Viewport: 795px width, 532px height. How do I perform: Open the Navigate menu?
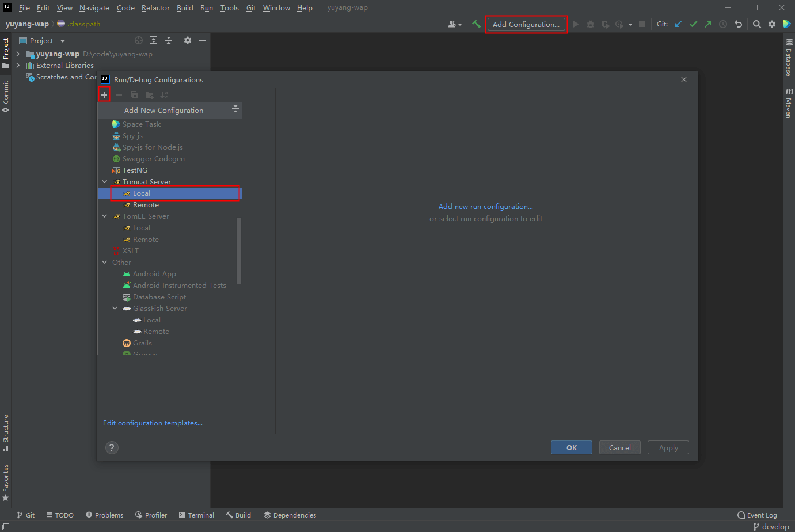click(x=94, y=7)
